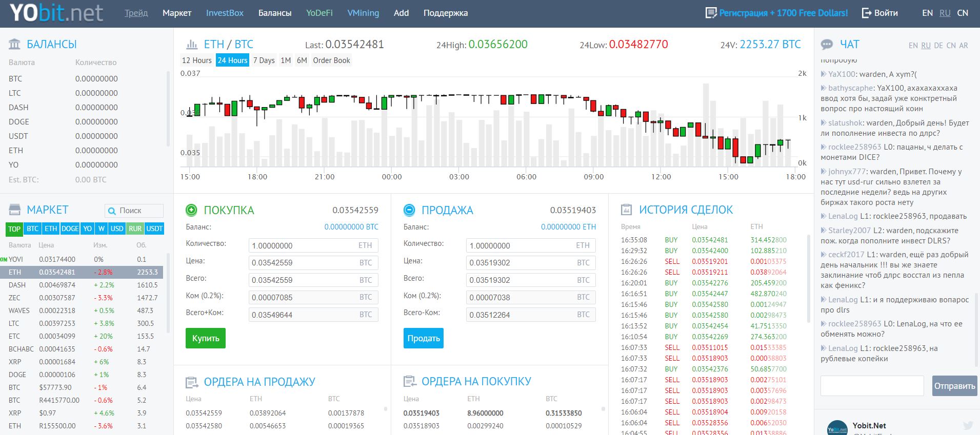Click the market storefront icon
The width and height of the screenshot is (980, 435).
(15, 210)
